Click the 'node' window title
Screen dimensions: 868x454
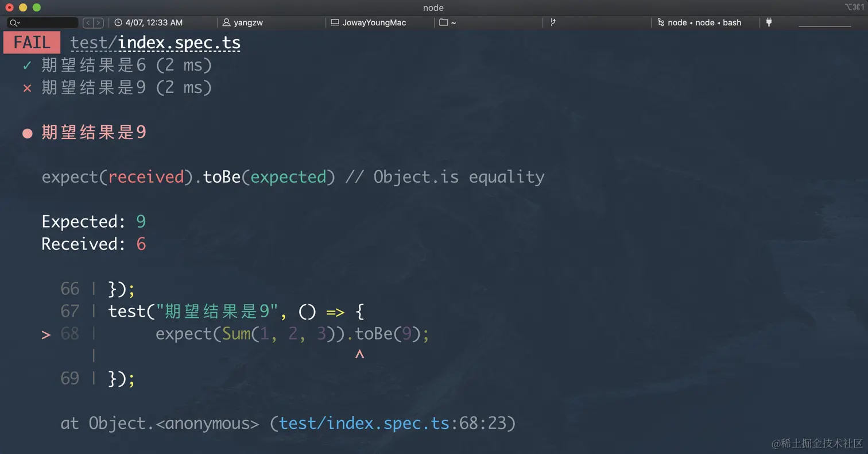click(x=433, y=7)
